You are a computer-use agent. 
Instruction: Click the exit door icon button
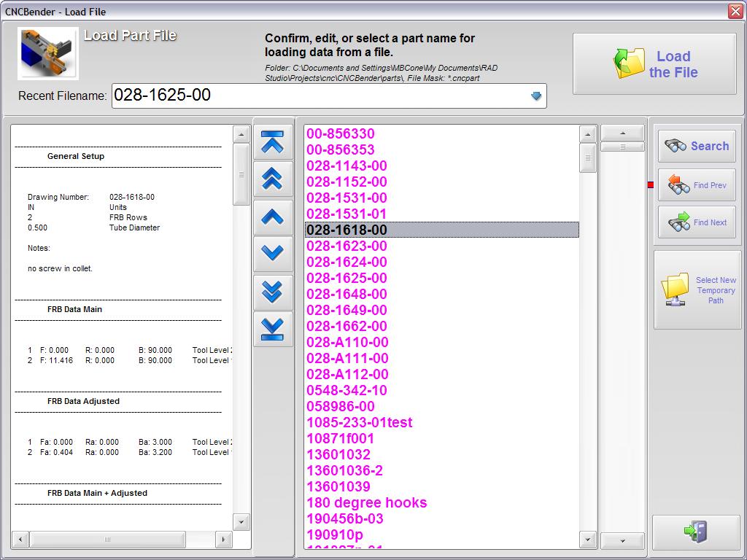[696, 532]
